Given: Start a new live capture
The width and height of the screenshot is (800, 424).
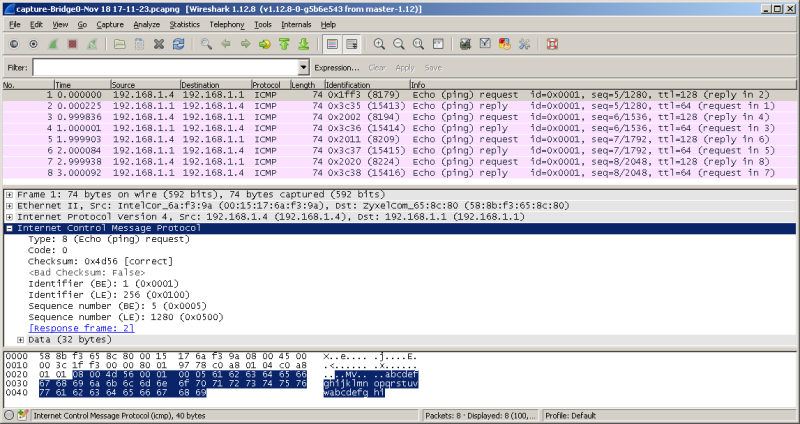Looking at the screenshot, I should point(53,44).
